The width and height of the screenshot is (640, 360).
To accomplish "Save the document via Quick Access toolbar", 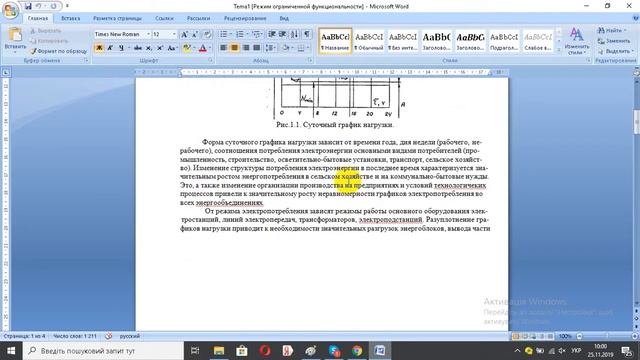I will (x=28, y=6).
